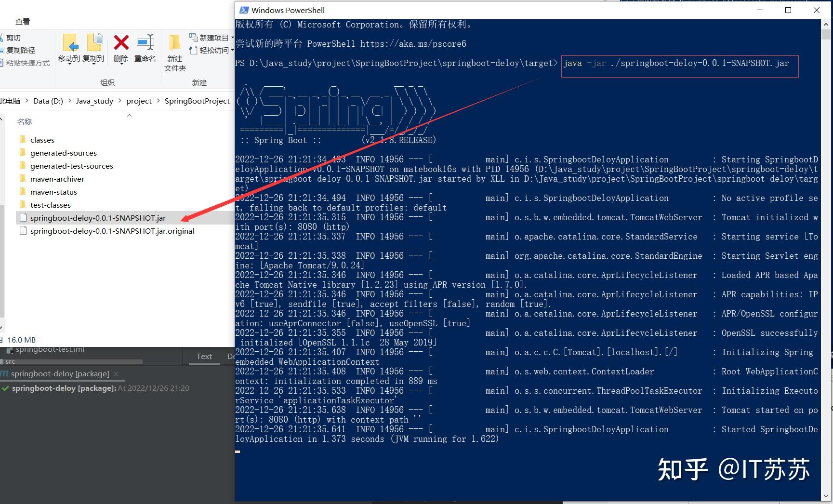Click the New folder (新建文件夹) icon
Screen dimensions: 833x504
point(174,42)
